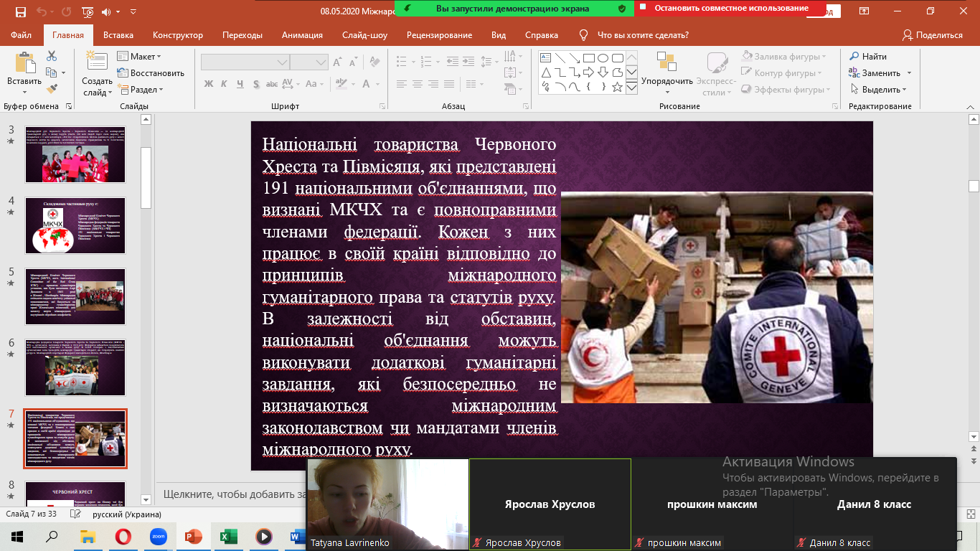This screenshot has height=551, width=980.
Task: Open the Выделить select dropdown
Action: 880,90
